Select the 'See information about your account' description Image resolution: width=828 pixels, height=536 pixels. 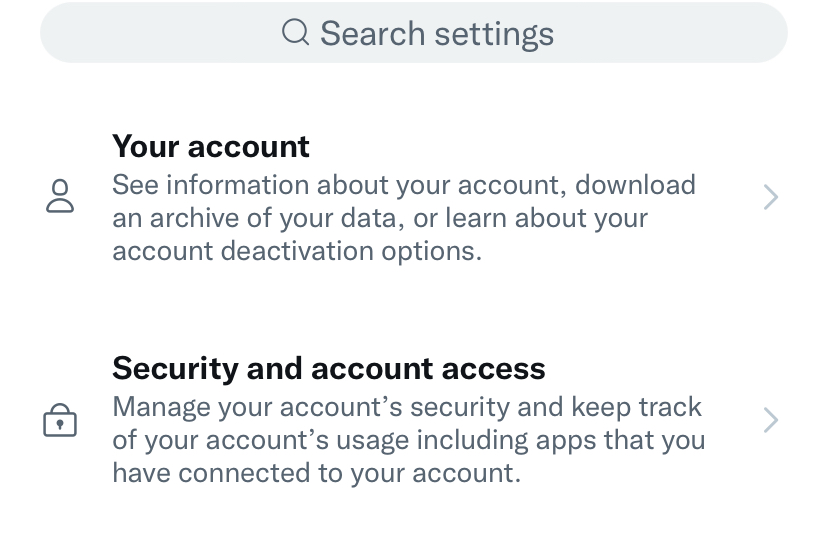click(404, 218)
